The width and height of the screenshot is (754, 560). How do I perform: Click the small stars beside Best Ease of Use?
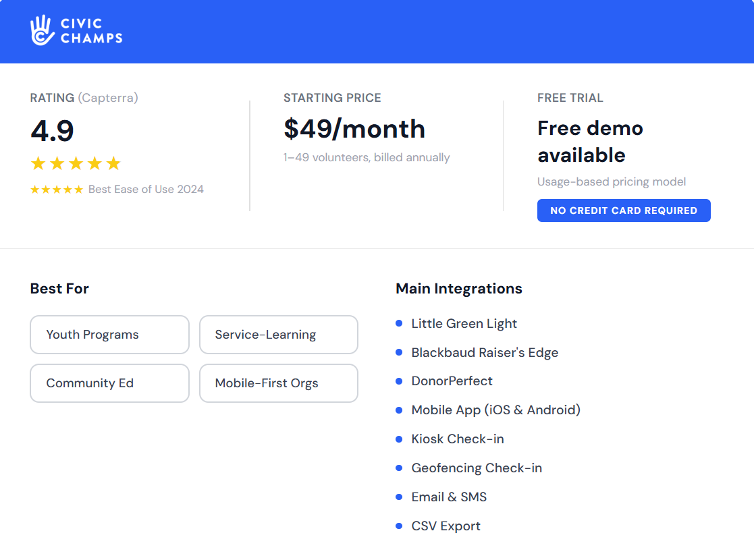click(x=57, y=190)
